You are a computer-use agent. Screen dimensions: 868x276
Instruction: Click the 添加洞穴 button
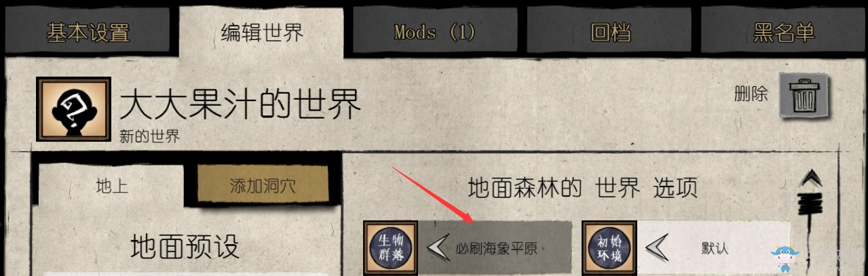coord(263,184)
